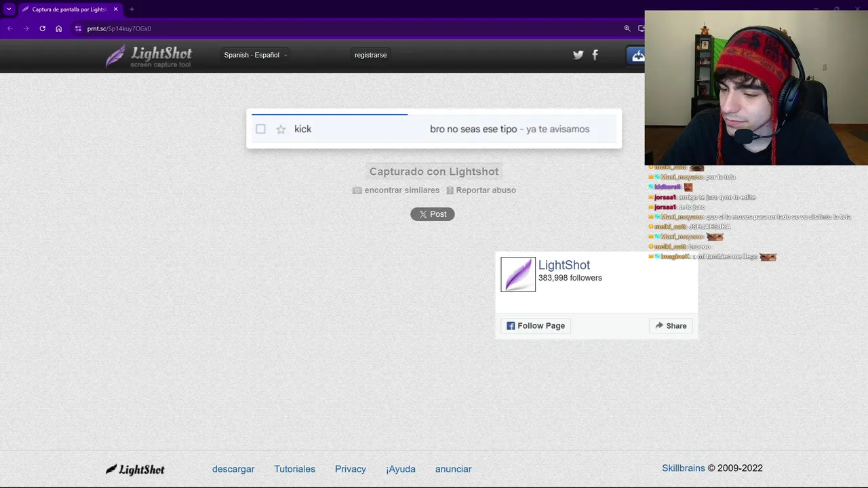Visit LightShot Twitter page icon
Image resolution: width=868 pixels, height=488 pixels.
(578, 55)
